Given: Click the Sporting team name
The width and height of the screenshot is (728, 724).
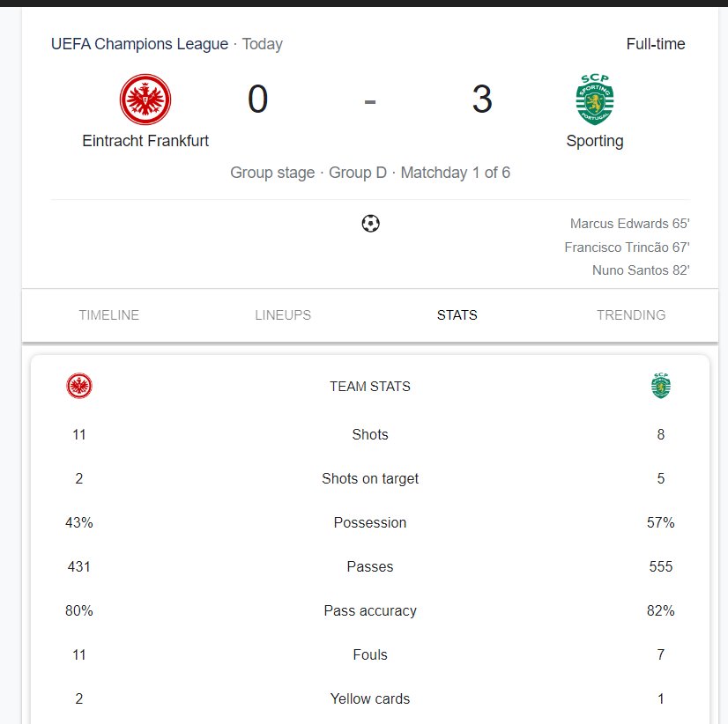Looking at the screenshot, I should coord(595,141).
